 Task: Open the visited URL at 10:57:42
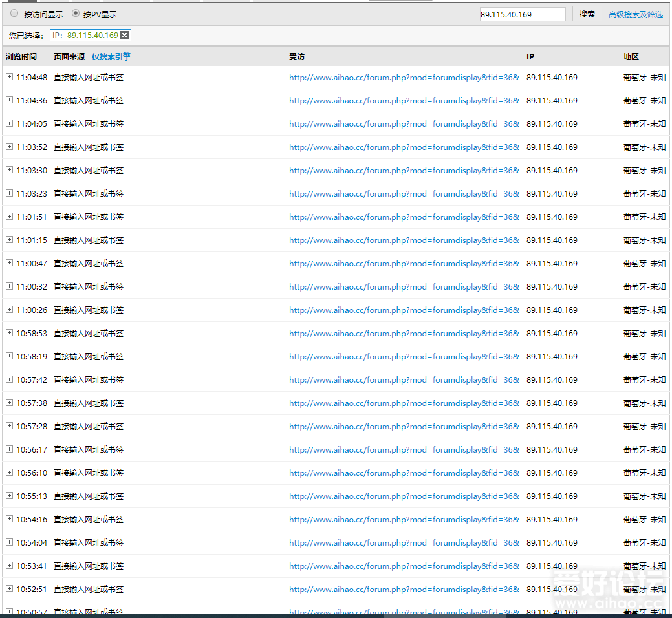pyautogui.click(x=404, y=380)
